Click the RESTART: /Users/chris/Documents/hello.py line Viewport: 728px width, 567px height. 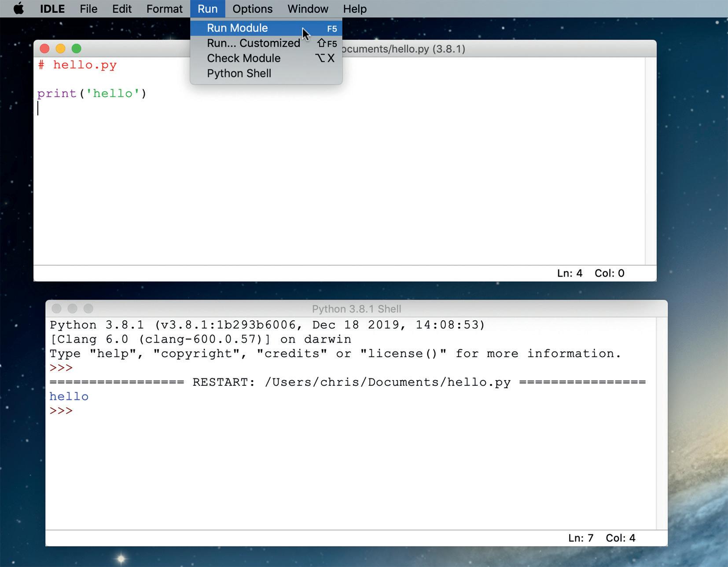348,382
